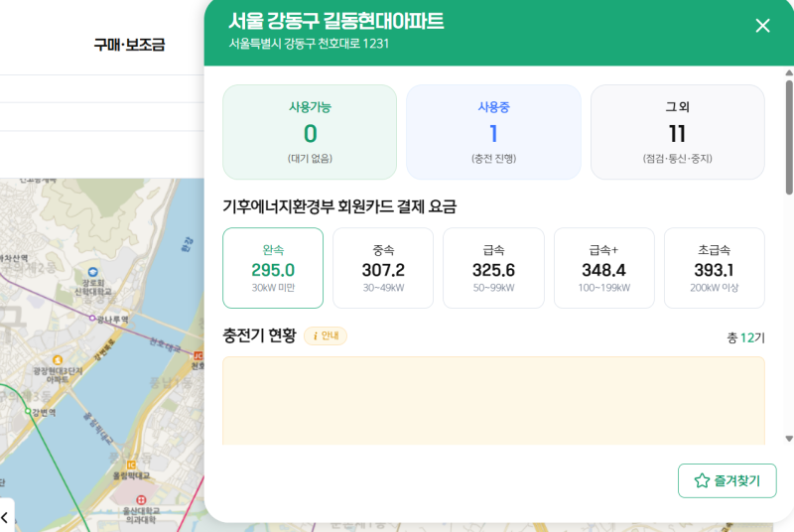Viewport: 794px width, 532px height.
Task: Select the 완속 295.0 rate card
Action: click(x=273, y=268)
